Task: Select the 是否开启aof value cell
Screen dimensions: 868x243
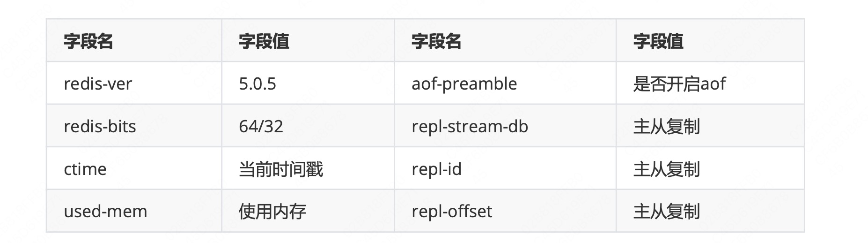Action: click(x=710, y=83)
